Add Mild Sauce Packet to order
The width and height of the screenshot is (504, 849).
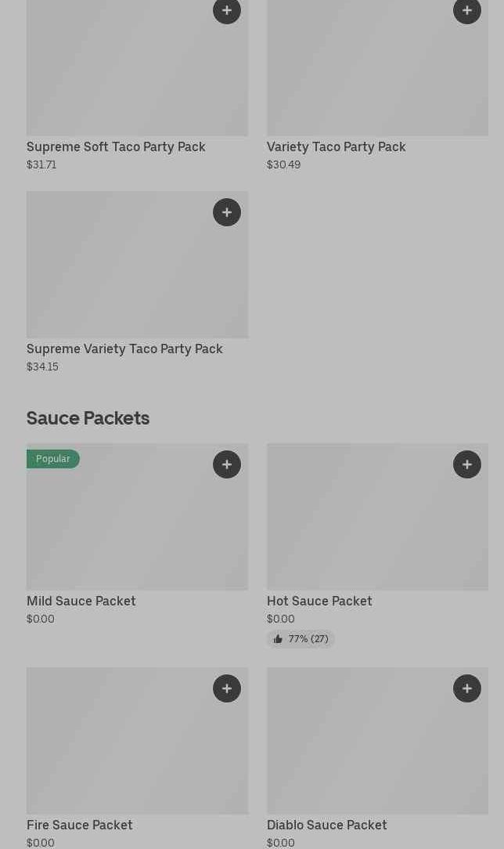tap(227, 464)
